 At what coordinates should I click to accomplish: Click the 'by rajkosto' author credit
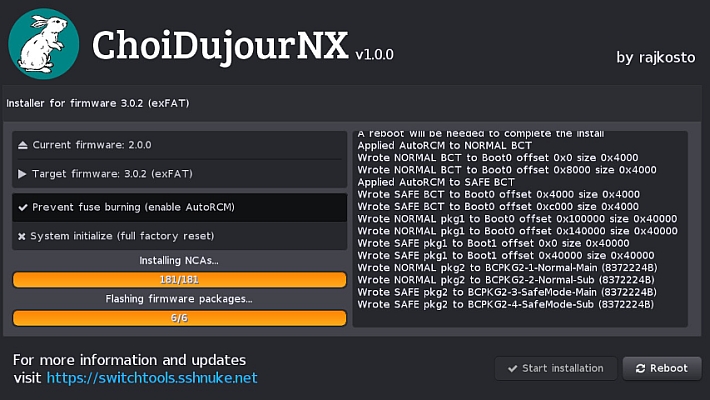(x=656, y=58)
